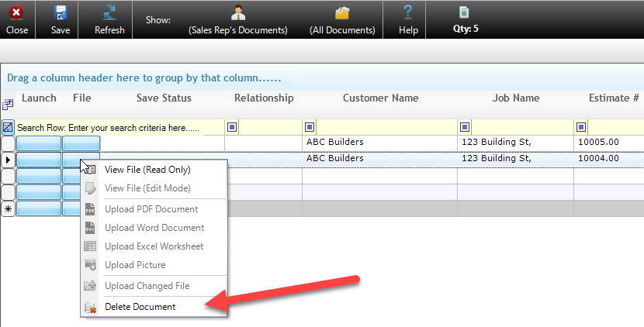Click the group-by column drop area text
Image resolution: width=644 pixels, height=327 pixels.
point(144,78)
